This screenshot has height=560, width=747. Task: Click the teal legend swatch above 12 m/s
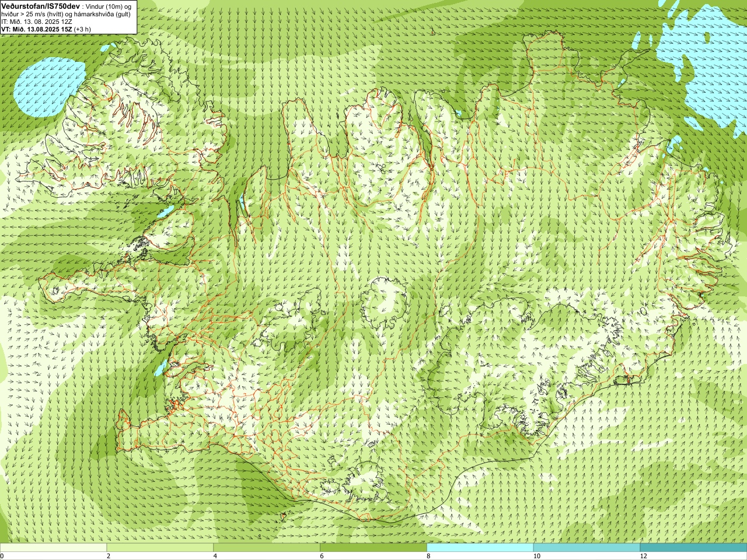coord(693,548)
